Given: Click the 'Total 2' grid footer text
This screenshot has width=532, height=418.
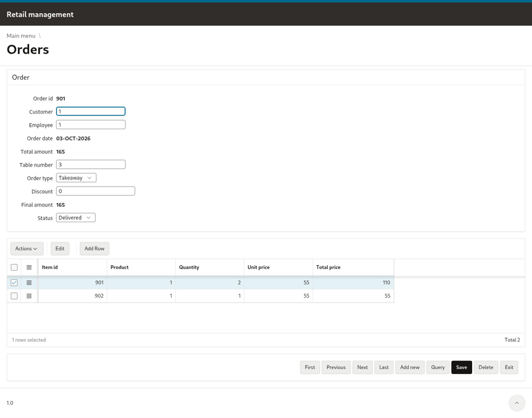Looking at the screenshot, I should [512, 339].
